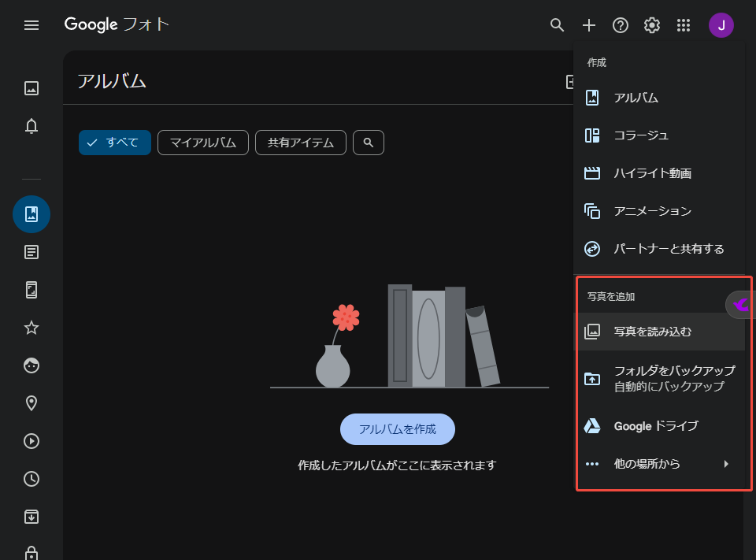Toggle the sidebar with the hamburger menu

click(31, 25)
